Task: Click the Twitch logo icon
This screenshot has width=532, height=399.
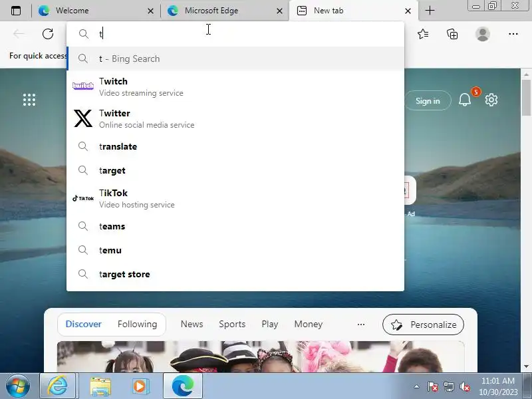Action: (x=83, y=86)
